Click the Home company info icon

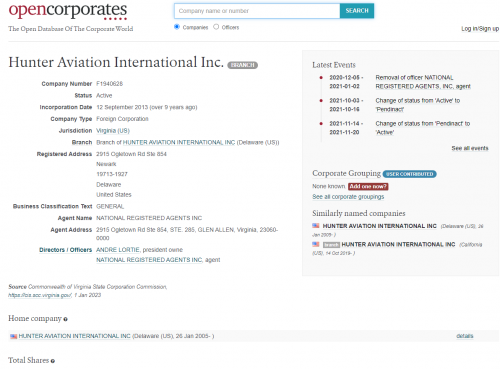[x=65, y=319]
